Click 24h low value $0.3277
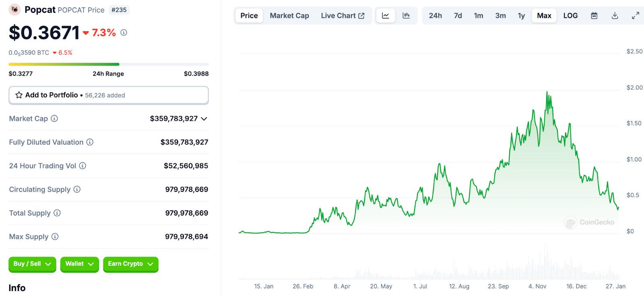The width and height of the screenshot is (644, 296). pos(21,74)
